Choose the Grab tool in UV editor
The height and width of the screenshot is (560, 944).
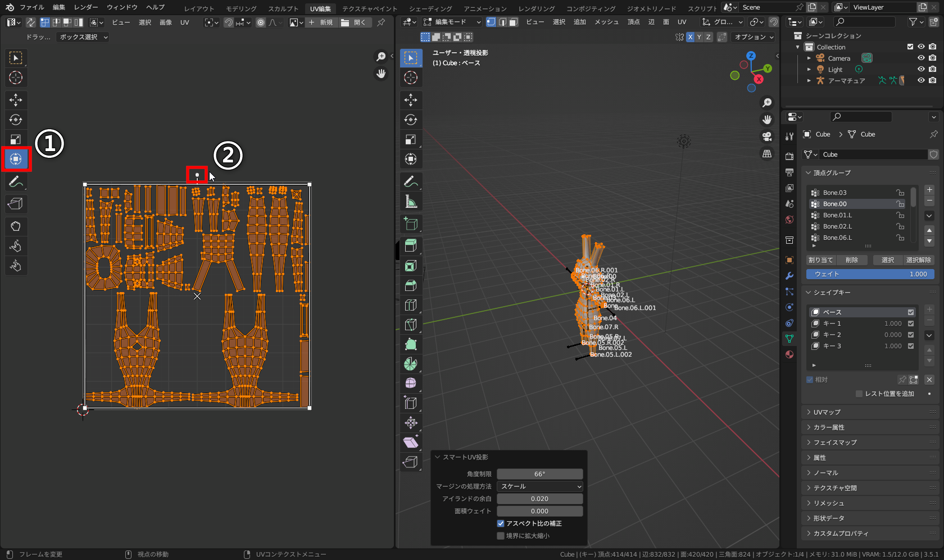(16, 226)
